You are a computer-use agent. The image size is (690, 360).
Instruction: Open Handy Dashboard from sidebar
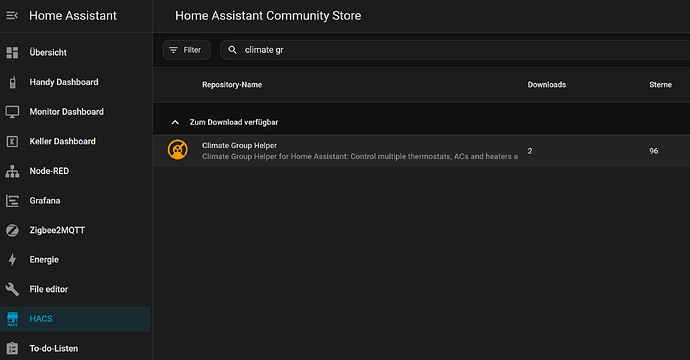(x=76, y=82)
